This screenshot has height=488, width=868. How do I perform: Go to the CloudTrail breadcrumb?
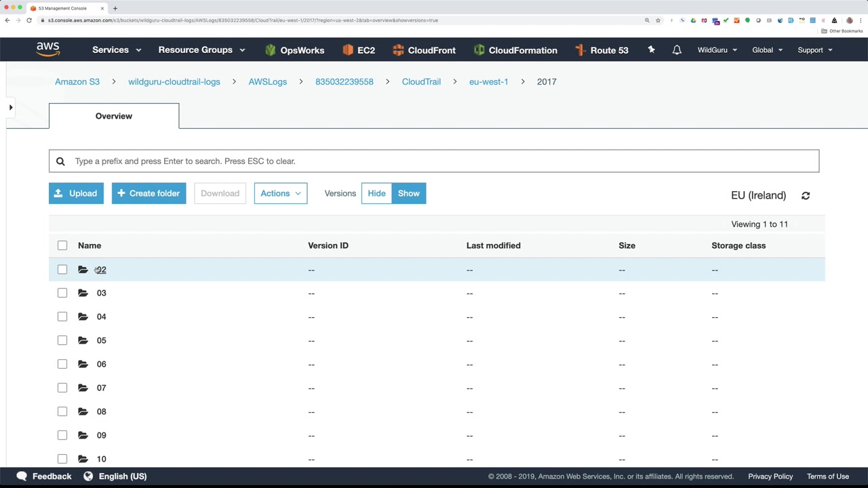pos(421,81)
